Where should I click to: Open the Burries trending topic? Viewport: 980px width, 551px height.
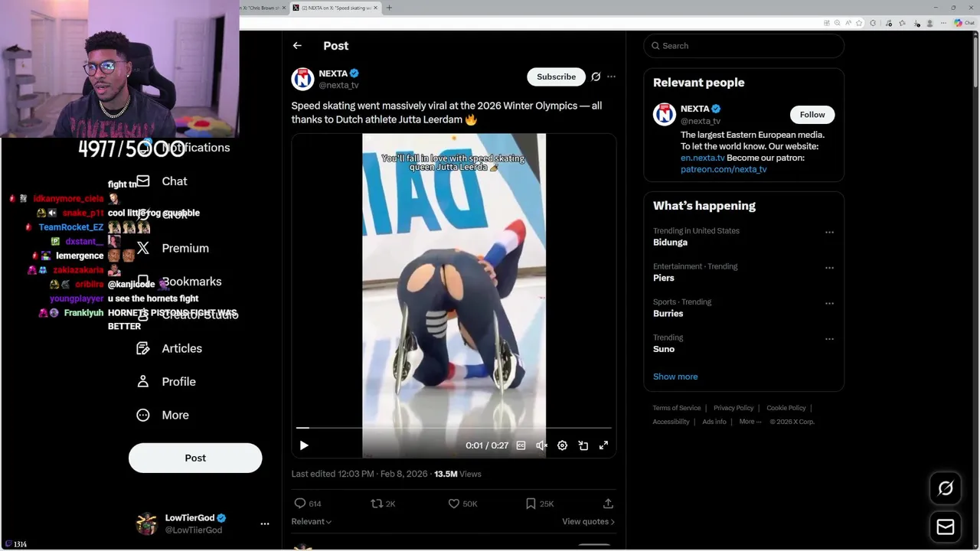click(x=668, y=314)
